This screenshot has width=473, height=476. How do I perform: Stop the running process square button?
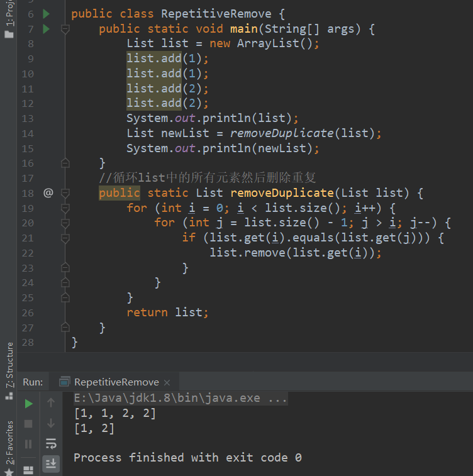pos(28,424)
